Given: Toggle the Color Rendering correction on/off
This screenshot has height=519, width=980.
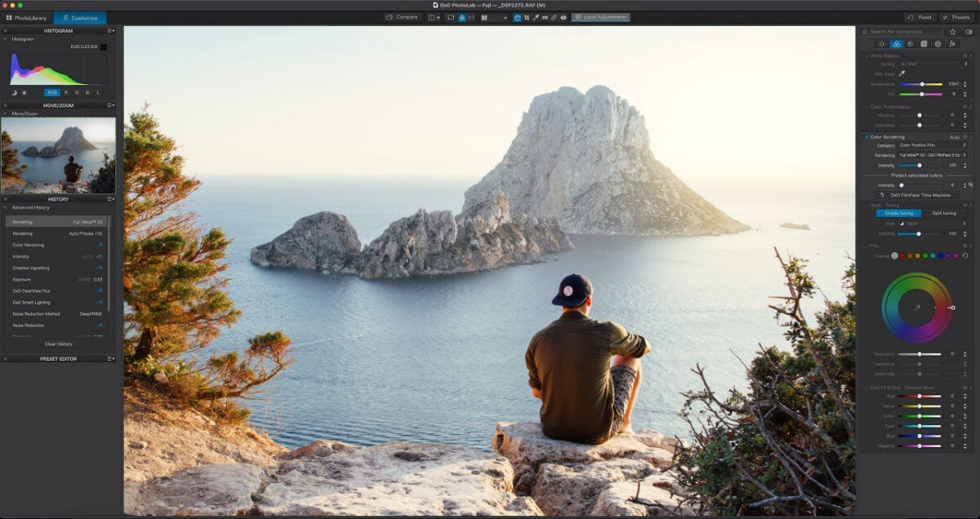Looking at the screenshot, I should (866, 137).
